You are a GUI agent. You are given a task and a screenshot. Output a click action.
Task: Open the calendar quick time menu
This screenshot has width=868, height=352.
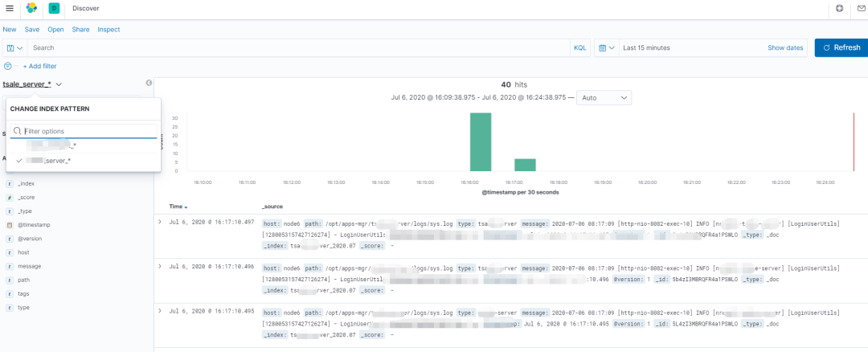tap(606, 48)
